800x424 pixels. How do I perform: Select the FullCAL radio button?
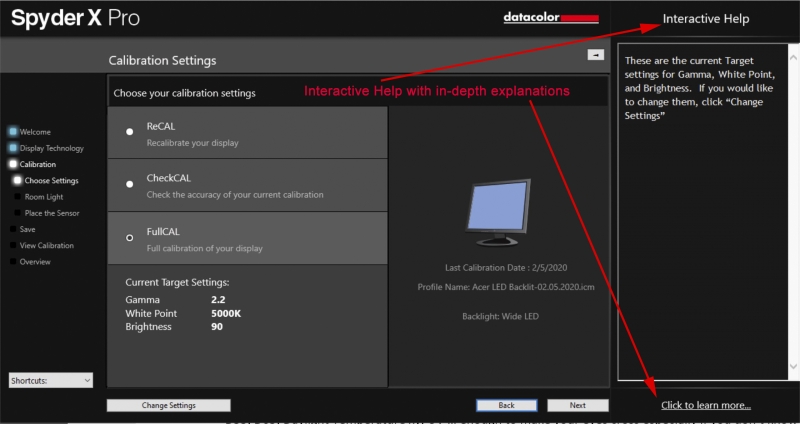tap(130, 238)
